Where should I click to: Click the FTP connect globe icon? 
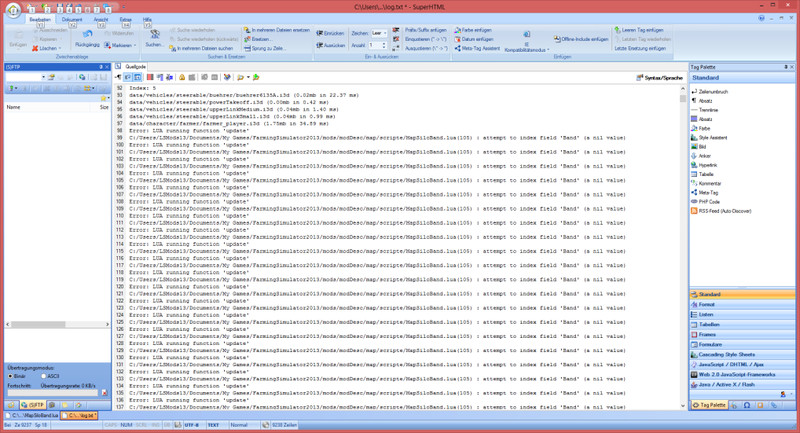pyautogui.click(x=82, y=77)
